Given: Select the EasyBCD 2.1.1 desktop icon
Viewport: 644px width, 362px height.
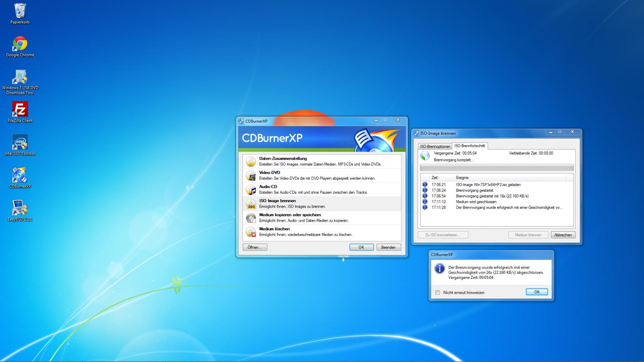Looking at the screenshot, I should coord(20,211).
